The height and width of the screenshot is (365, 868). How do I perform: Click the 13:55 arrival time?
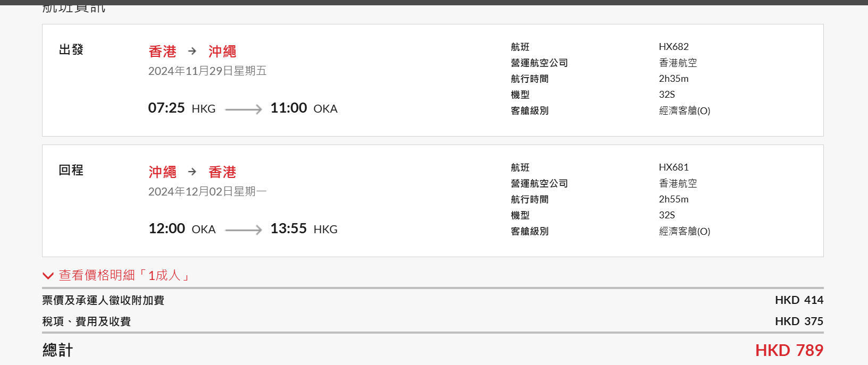(x=288, y=229)
